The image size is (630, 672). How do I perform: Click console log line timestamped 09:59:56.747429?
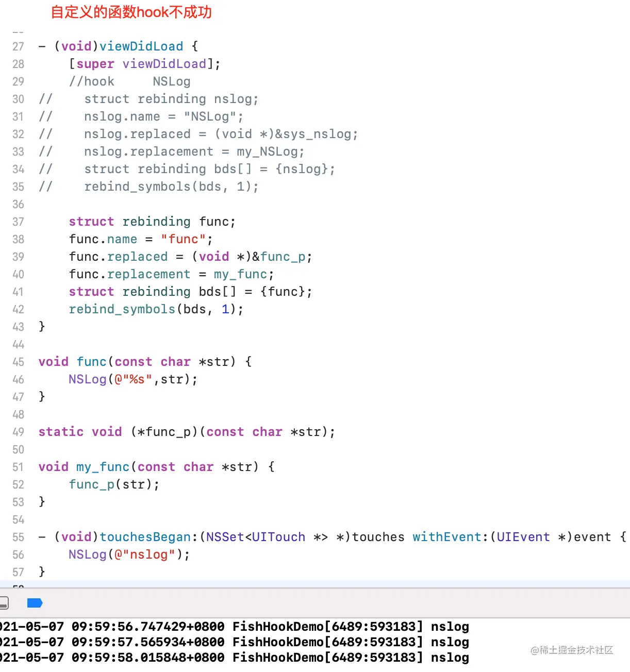(x=235, y=627)
